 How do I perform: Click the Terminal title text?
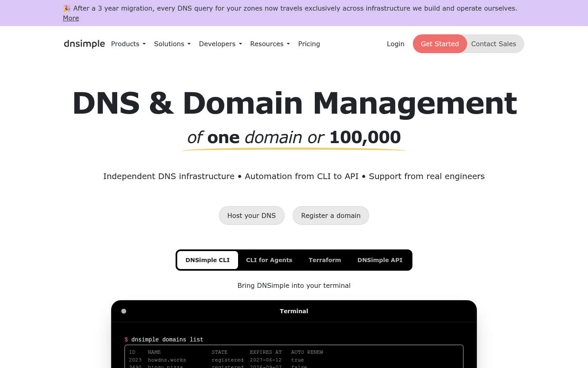click(x=294, y=311)
